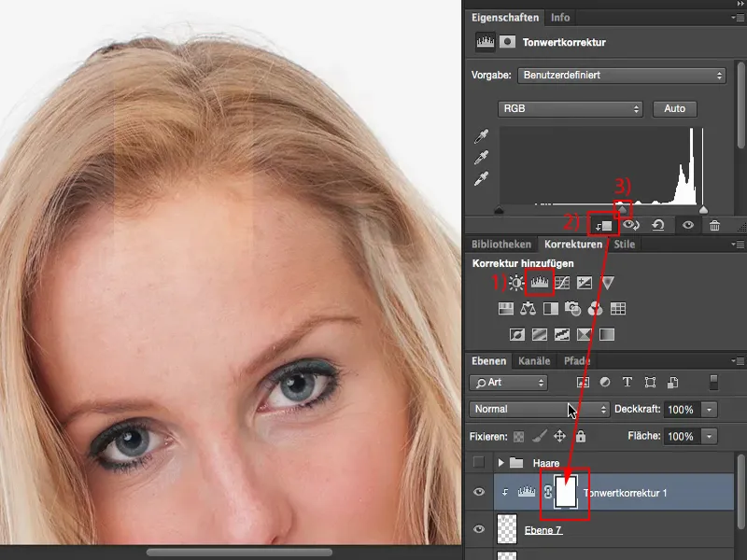Filter layers by adjustment layers

coord(605,383)
